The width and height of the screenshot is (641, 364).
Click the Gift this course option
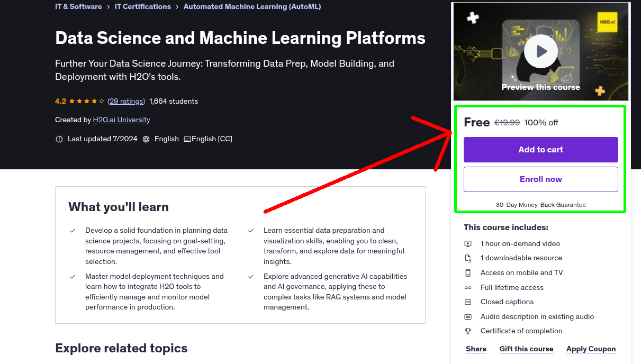point(526,349)
